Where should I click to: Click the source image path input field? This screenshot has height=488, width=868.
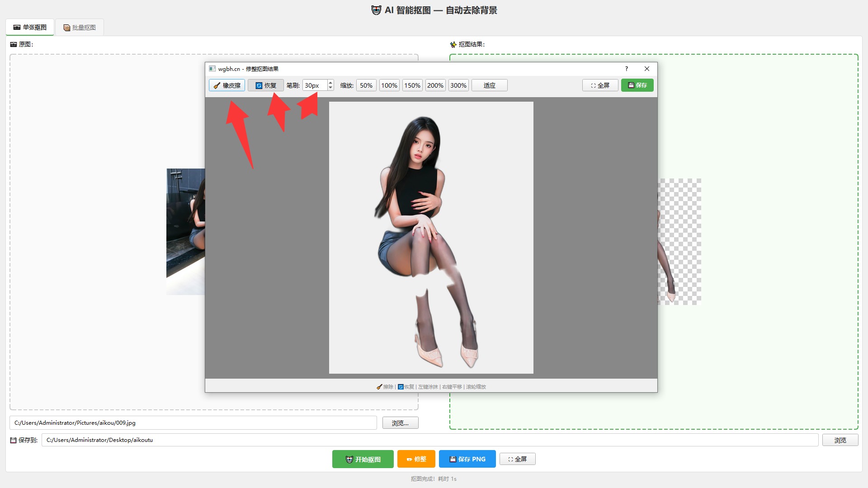point(193,423)
